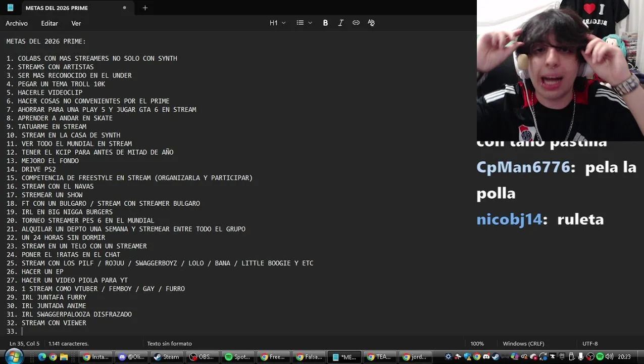644x364 pixels.
Task: Open the H1 heading style dropdown
Action: (x=278, y=23)
